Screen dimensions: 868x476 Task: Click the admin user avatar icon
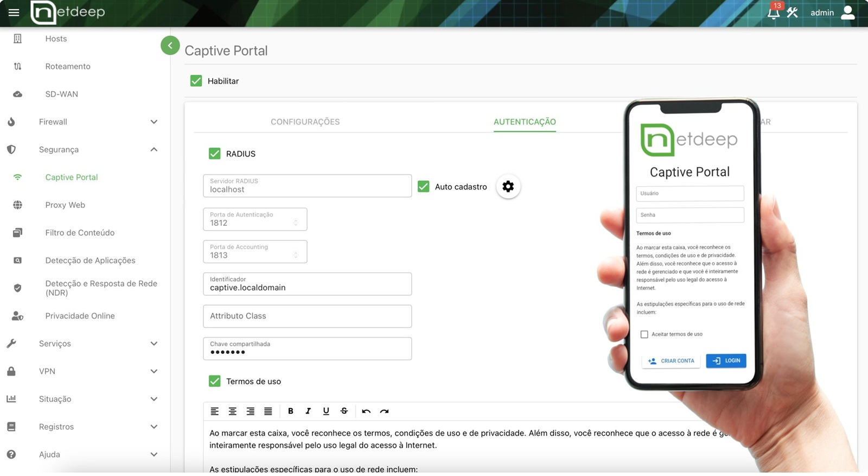click(848, 12)
